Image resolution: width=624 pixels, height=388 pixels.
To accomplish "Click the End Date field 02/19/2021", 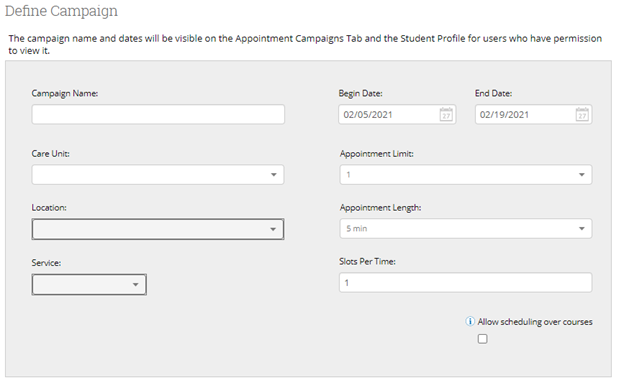I will click(x=533, y=115).
